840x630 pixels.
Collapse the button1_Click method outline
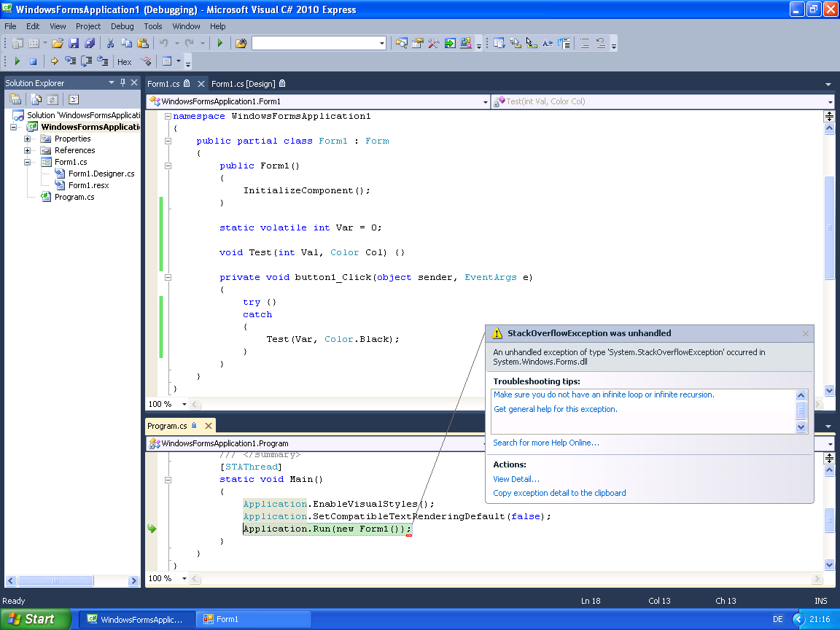coord(168,278)
